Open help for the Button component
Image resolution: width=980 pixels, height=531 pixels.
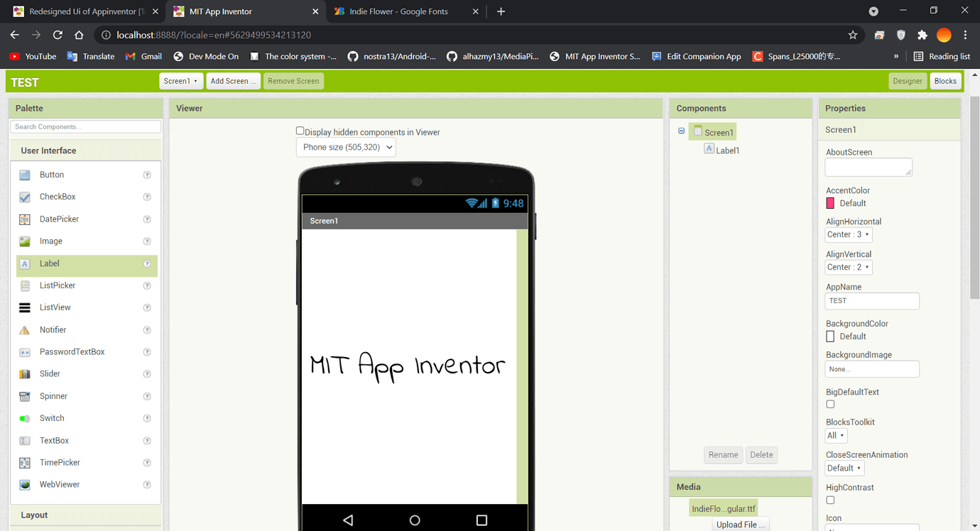147,175
